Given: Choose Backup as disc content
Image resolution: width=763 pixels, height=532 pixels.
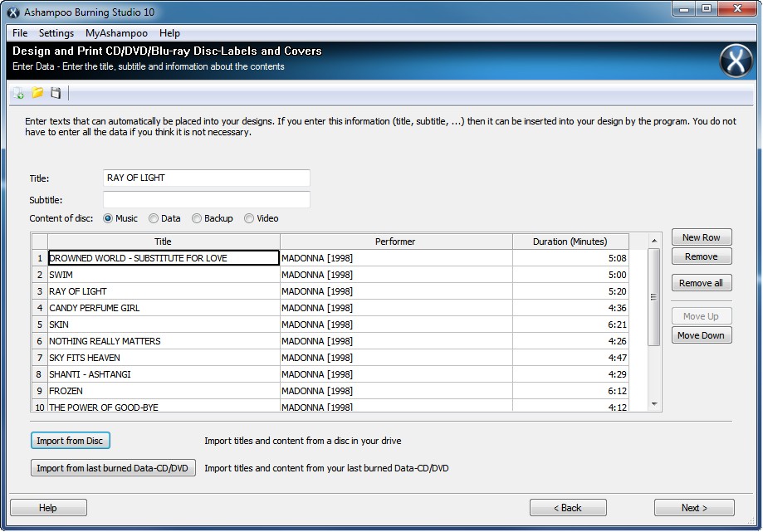Looking at the screenshot, I should [x=197, y=219].
